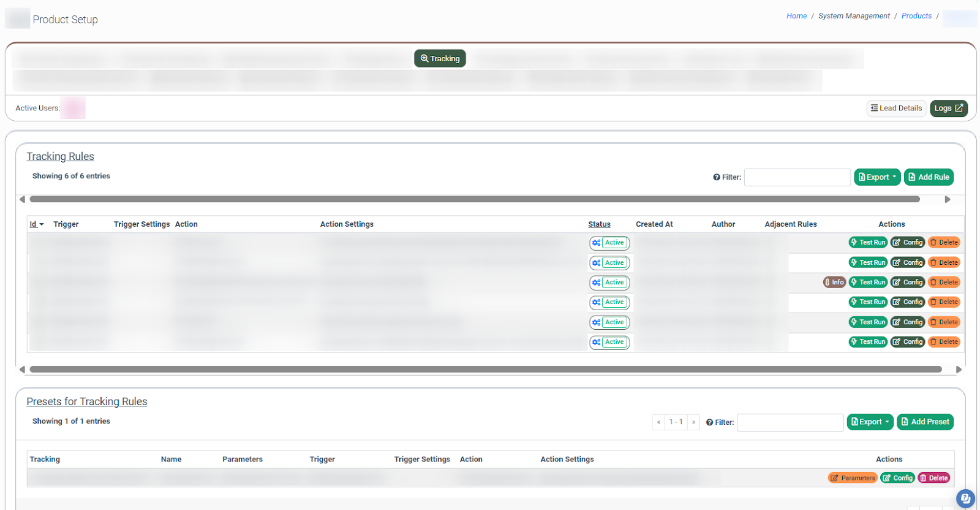Image resolution: width=980 pixels, height=510 pixels.
Task: Delete the tracking rule preset
Action: tap(934, 478)
